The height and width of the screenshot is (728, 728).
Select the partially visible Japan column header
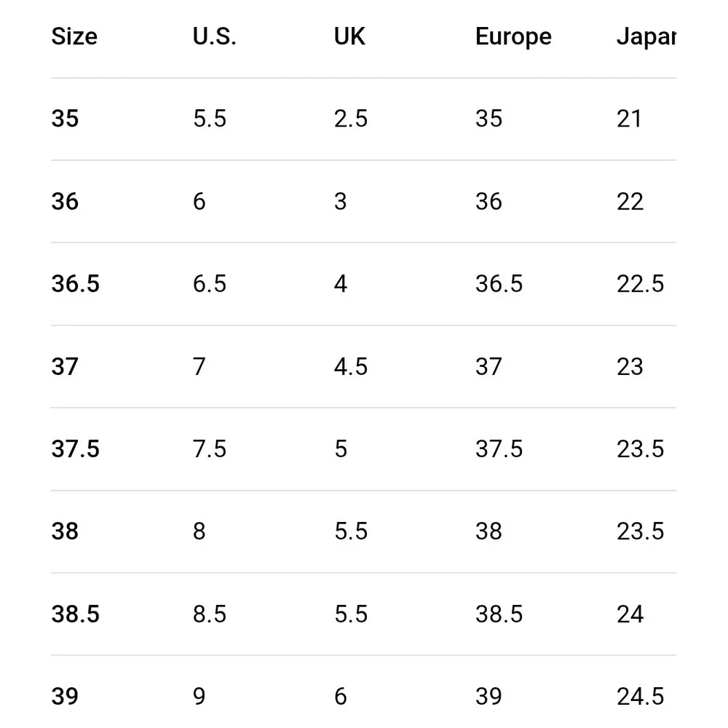(646, 37)
